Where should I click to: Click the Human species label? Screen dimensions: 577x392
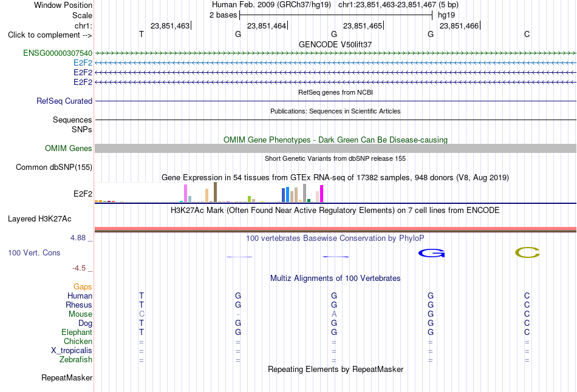tap(80, 296)
